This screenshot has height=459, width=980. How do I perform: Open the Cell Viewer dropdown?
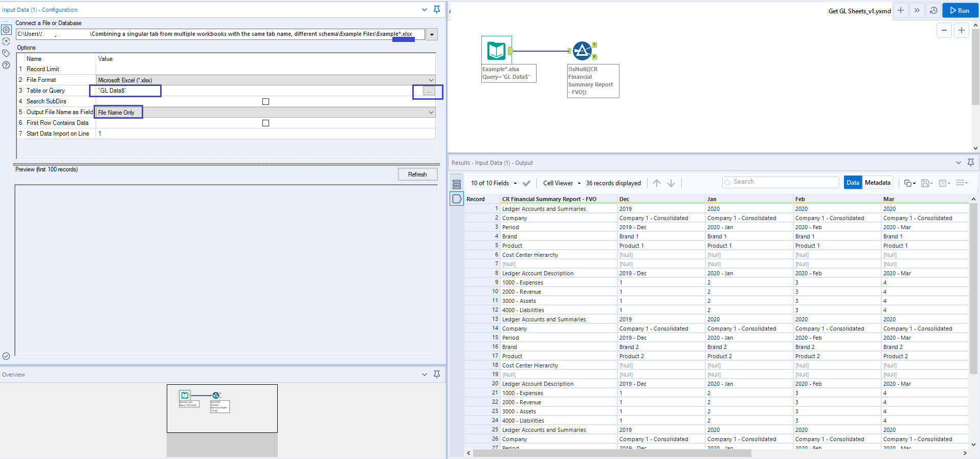[579, 183]
